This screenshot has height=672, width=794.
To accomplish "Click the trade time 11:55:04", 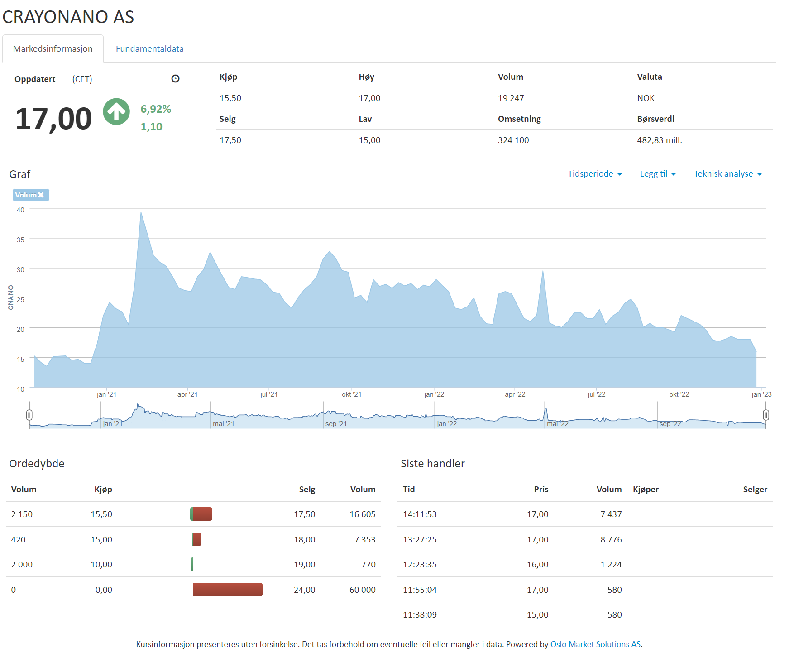I will click(420, 590).
